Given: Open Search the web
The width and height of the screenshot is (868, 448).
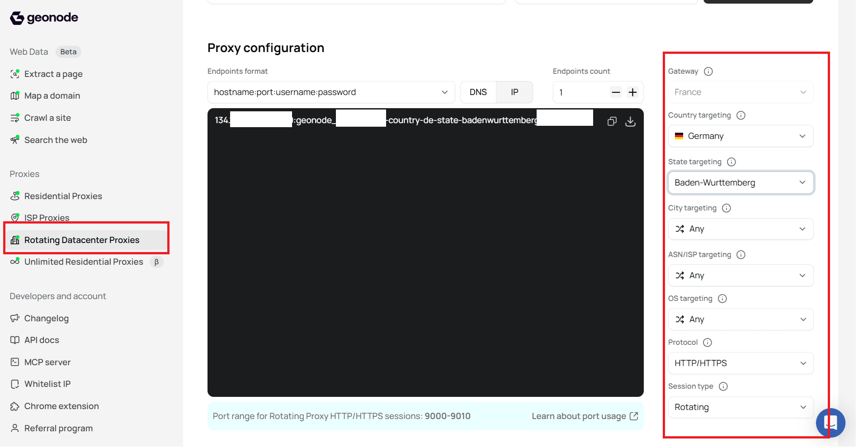Looking at the screenshot, I should coord(56,140).
